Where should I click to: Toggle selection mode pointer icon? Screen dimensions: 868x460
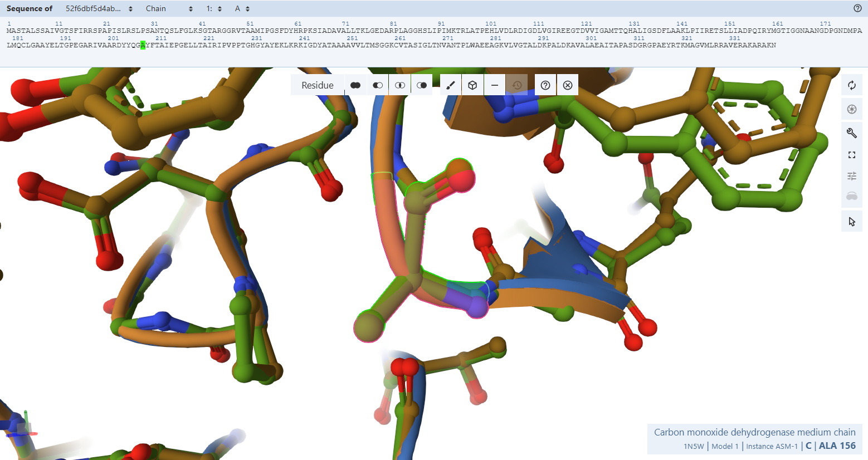[852, 222]
